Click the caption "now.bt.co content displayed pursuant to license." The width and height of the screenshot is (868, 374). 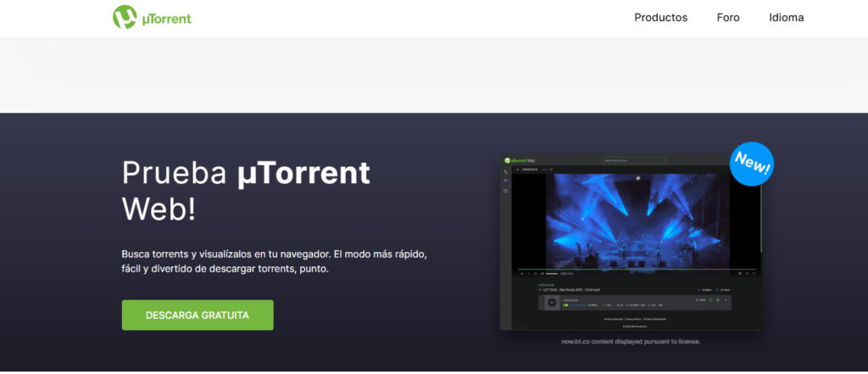[631, 342]
